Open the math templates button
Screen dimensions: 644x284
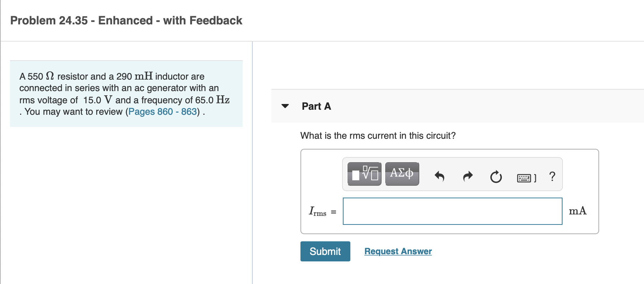click(x=364, y=174)
